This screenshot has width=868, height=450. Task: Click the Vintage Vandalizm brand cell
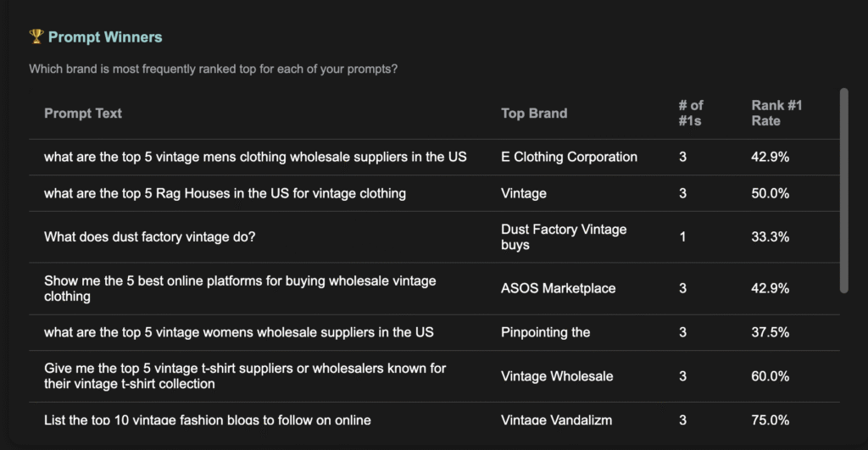point(556,420)
